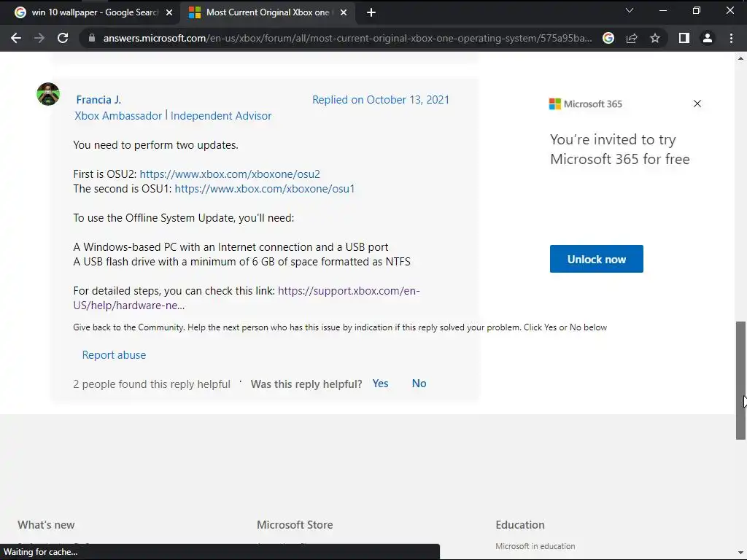
Task: Click the Unlock now button
Action: [x=597, y=259]
